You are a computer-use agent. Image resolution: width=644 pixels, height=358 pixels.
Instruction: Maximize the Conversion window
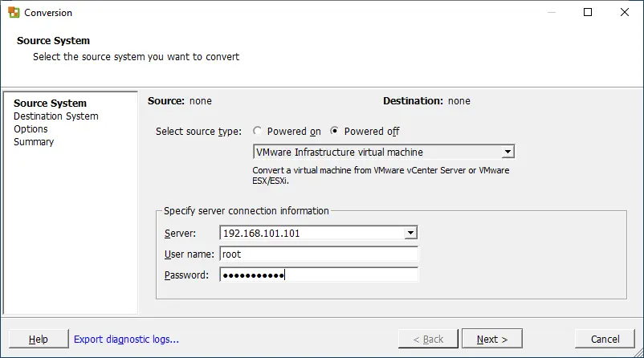coord(588,12)
